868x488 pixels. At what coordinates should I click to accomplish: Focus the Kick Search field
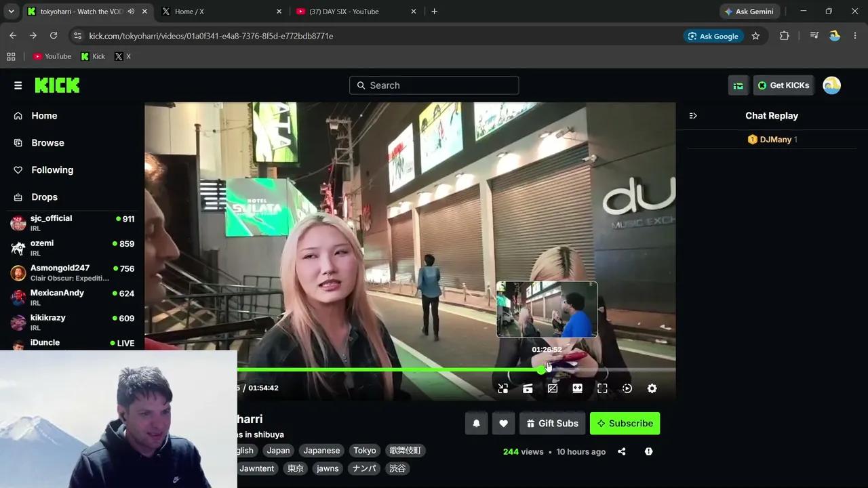[434, 85]
